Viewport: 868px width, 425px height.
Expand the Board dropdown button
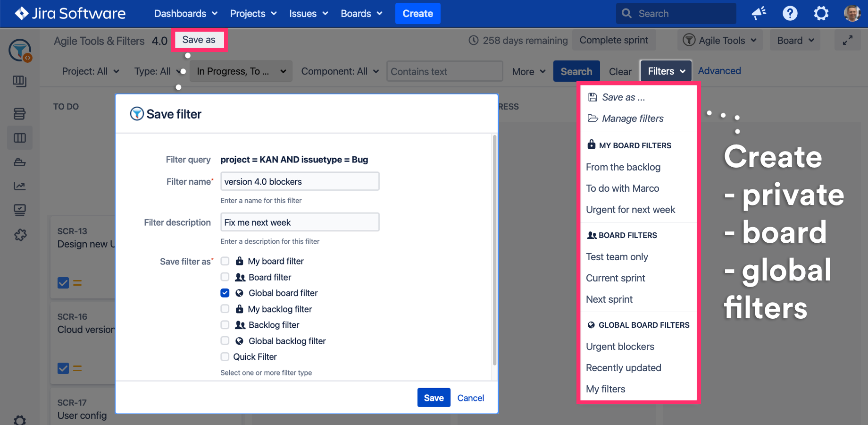pyautogui.click(x=795, y=41)
